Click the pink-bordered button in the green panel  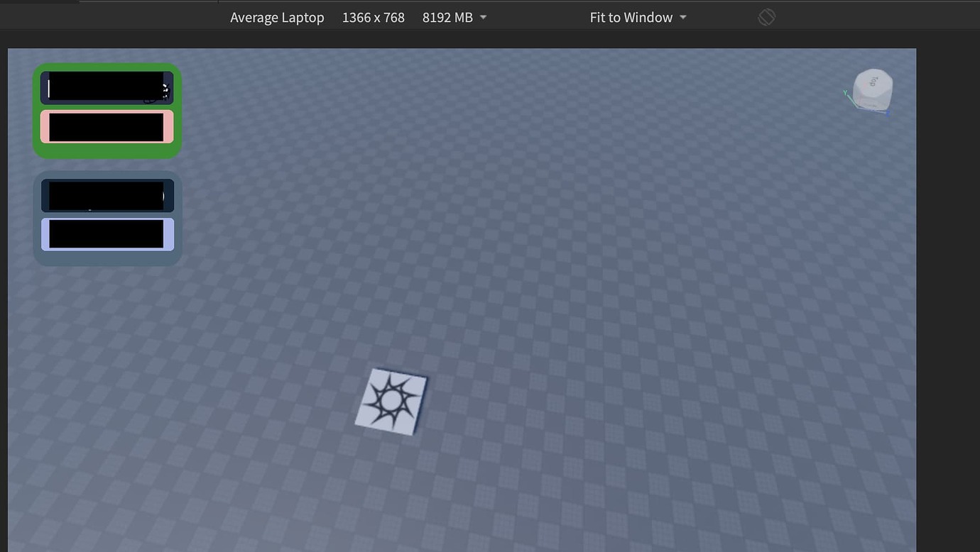(107, 127)
